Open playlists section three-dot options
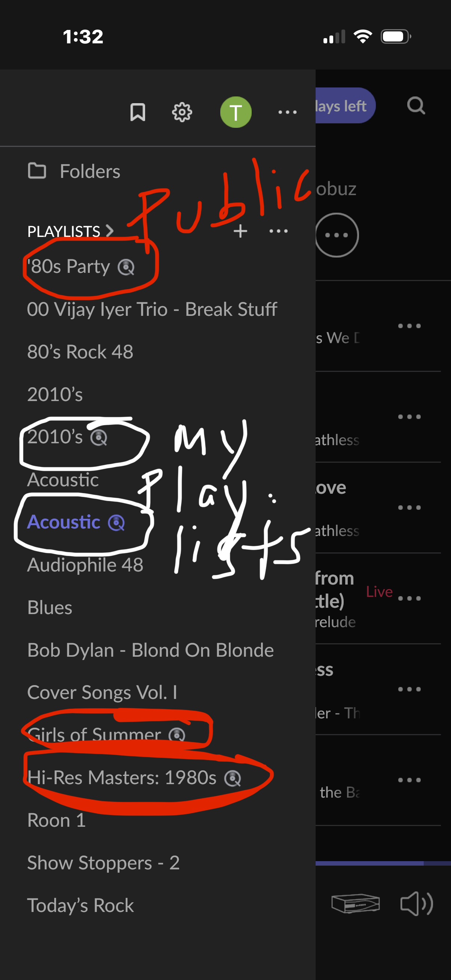The image size is (451, 980). pos(279,231)
